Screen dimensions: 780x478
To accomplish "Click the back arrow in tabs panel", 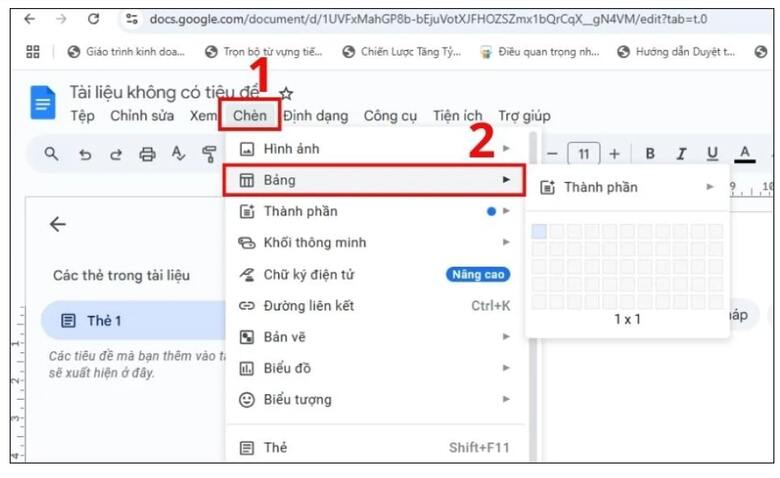I will [58, 225].
